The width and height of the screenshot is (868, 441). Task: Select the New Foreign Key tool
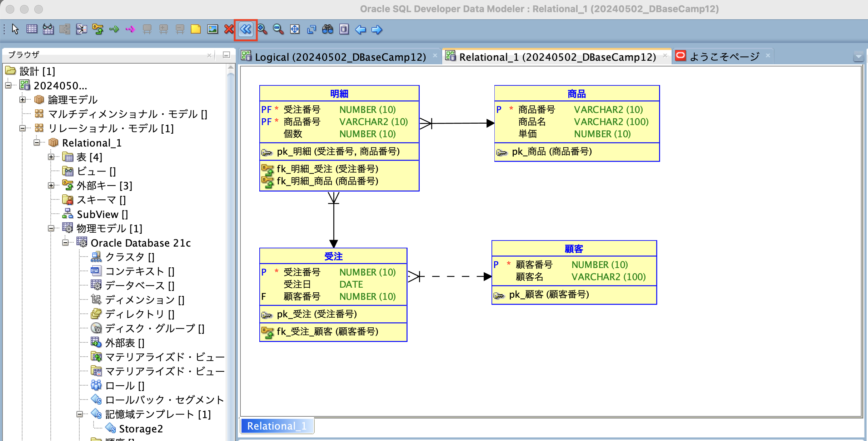(x=98, y=30)
